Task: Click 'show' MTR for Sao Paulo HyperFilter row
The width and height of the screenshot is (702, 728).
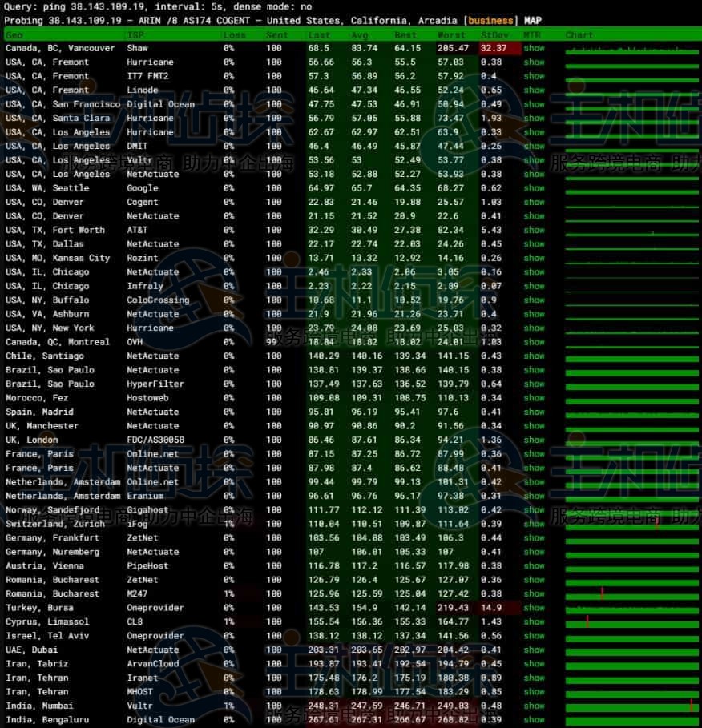Action: click(534, 384)
